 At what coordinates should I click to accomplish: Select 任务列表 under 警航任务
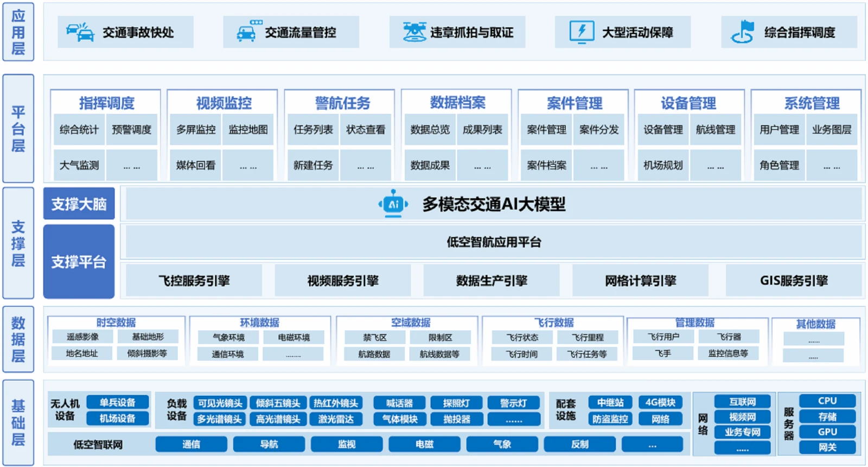313,130
